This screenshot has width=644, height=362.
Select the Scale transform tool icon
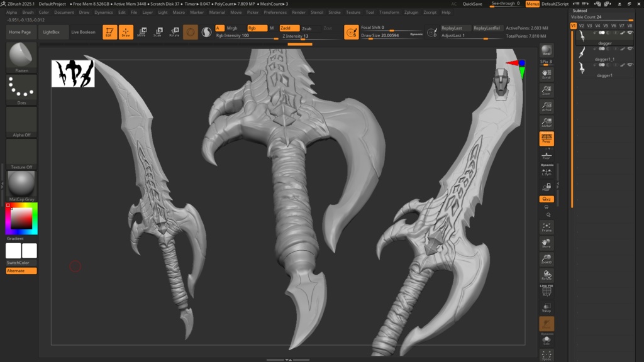pos(158,31)
